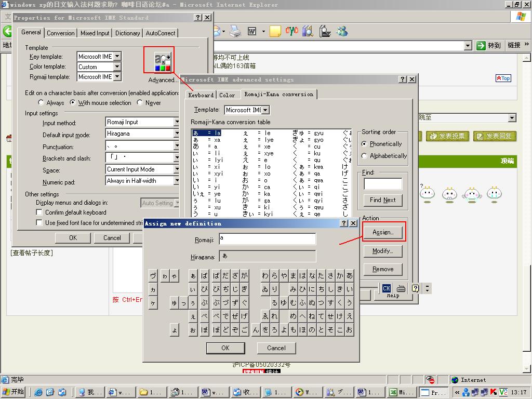Open the 跳至 dropdown on the forum page
Screen dimensions: 532x399
[512, 118]
